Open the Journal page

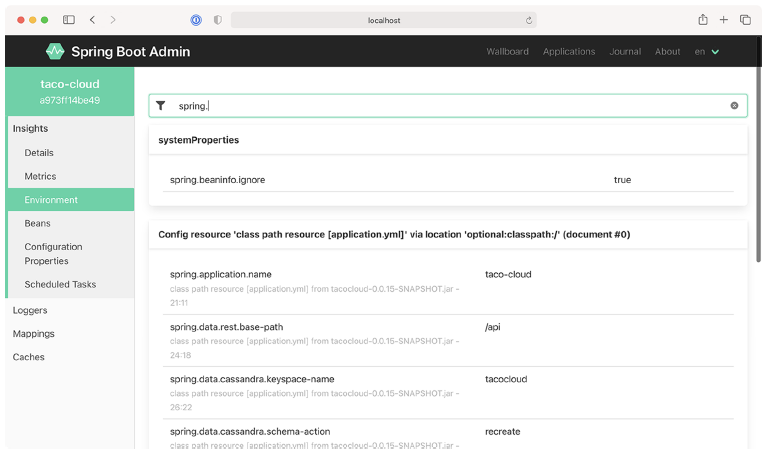point(625,52)
